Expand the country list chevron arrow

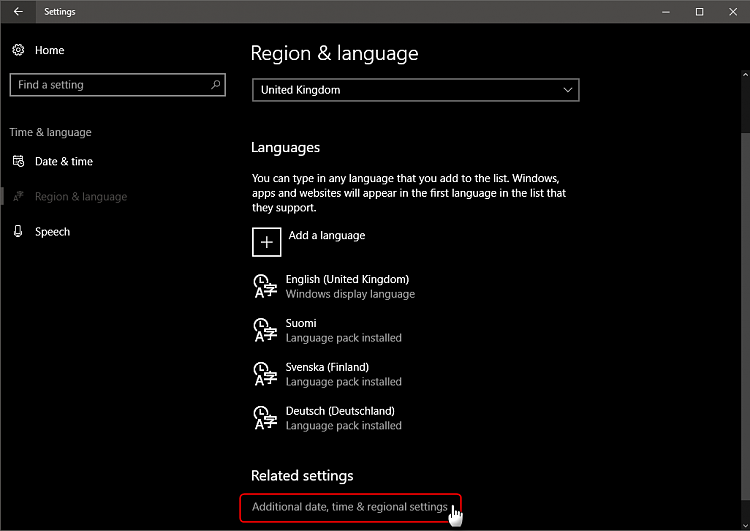(568, 90)
